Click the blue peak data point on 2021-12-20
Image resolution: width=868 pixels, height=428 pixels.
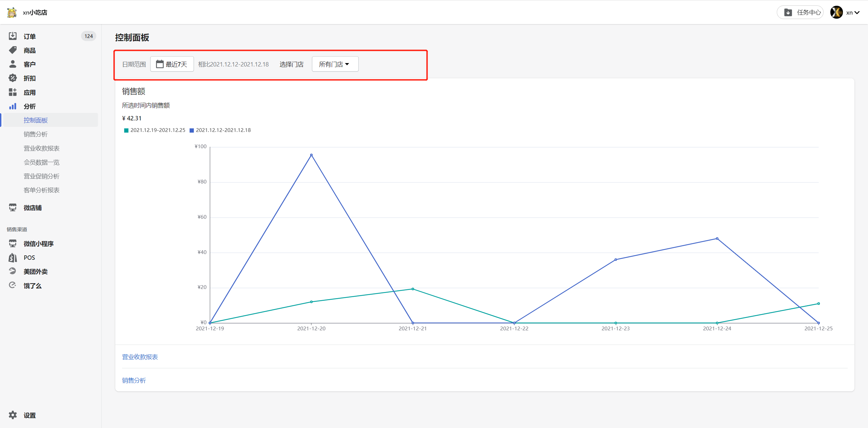pos(311,155)
